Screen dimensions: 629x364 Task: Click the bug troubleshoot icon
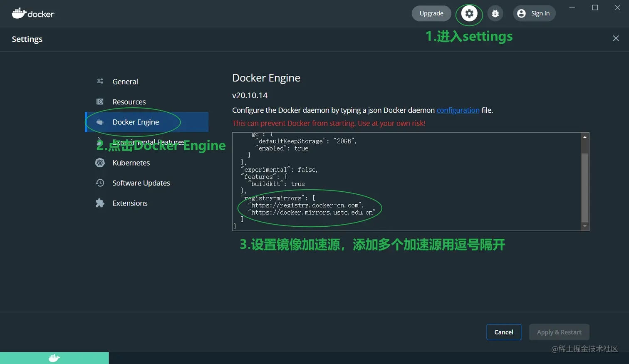click(495, 13)
